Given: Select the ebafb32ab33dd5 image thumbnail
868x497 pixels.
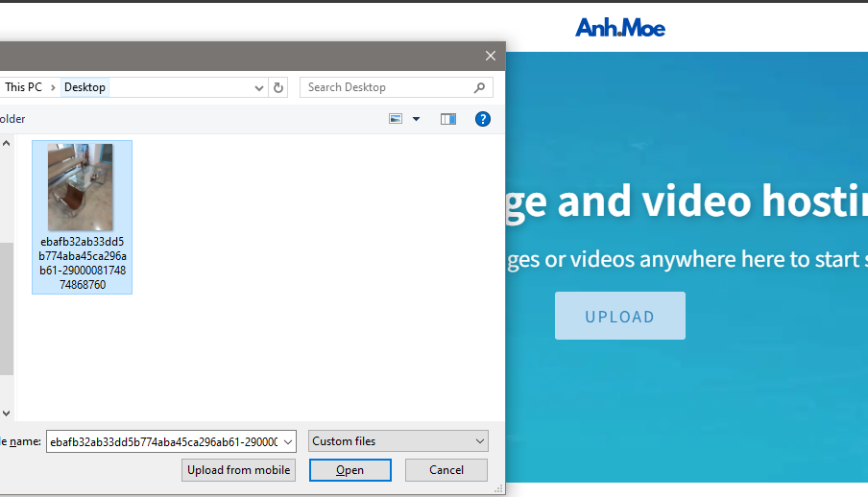Looking at the screenshot, I should [82, 188].
